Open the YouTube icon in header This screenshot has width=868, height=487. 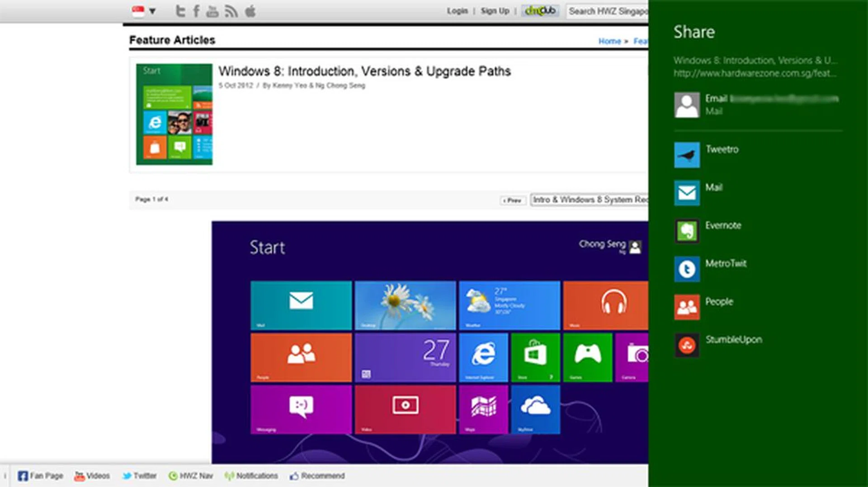pyautogui.click(x=212, y=11)
